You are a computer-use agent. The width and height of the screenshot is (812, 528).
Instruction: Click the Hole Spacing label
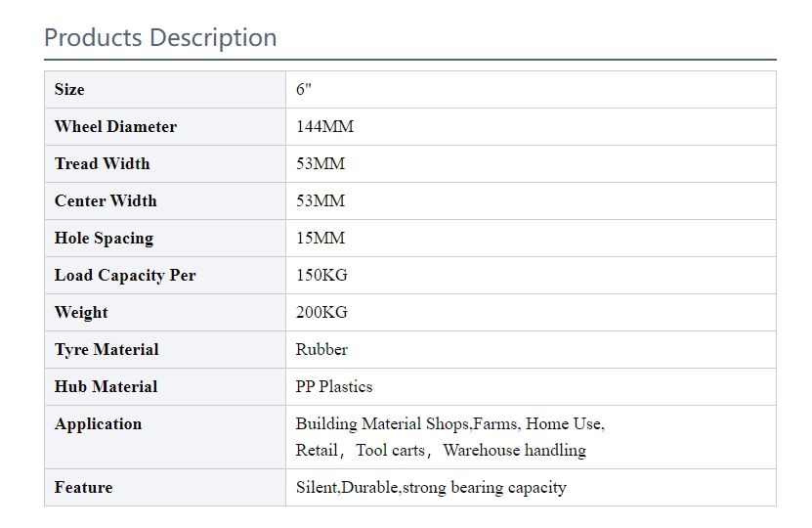tap(104, 239)
